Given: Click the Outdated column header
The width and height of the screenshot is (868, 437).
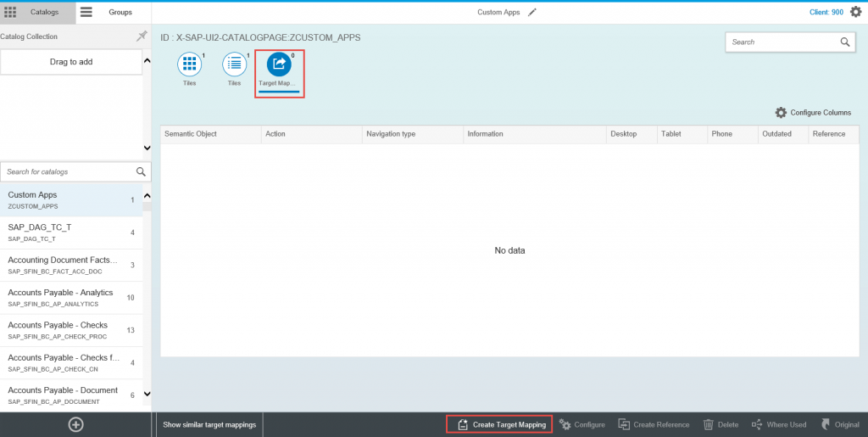Looking at the screenshot, I should [x=782, y=134].
